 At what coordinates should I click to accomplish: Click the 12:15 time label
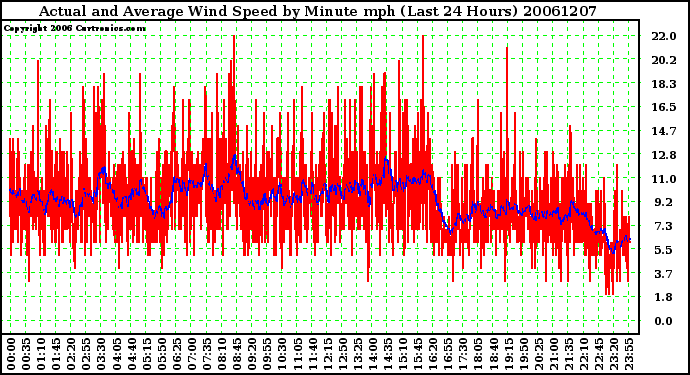(327, 354)
